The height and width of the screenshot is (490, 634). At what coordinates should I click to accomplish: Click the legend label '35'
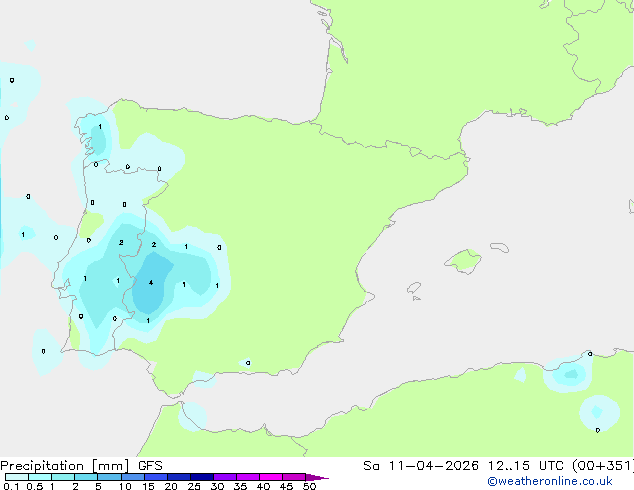[240, 486]
